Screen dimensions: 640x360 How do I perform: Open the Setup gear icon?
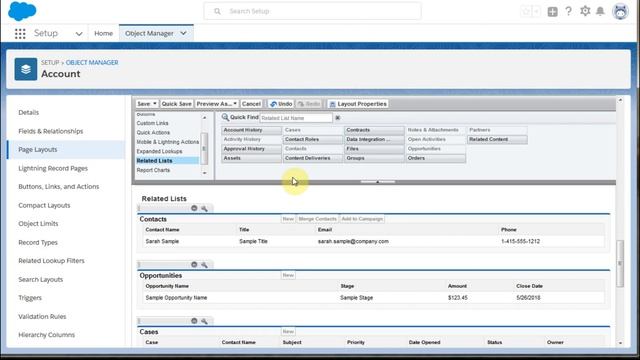585,11
